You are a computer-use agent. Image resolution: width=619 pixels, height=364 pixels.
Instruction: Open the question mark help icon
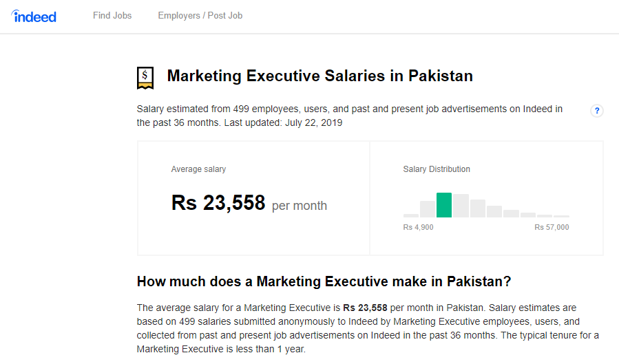tap(597, 111)
